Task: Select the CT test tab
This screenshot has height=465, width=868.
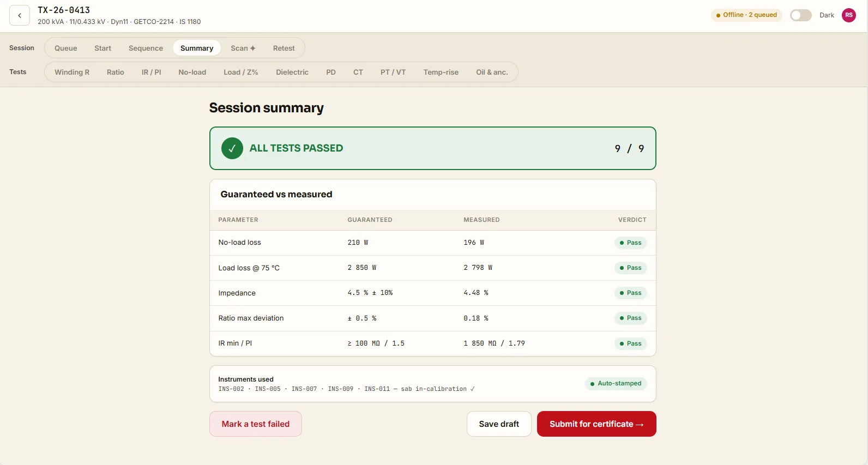Action: tap(358, 72)
